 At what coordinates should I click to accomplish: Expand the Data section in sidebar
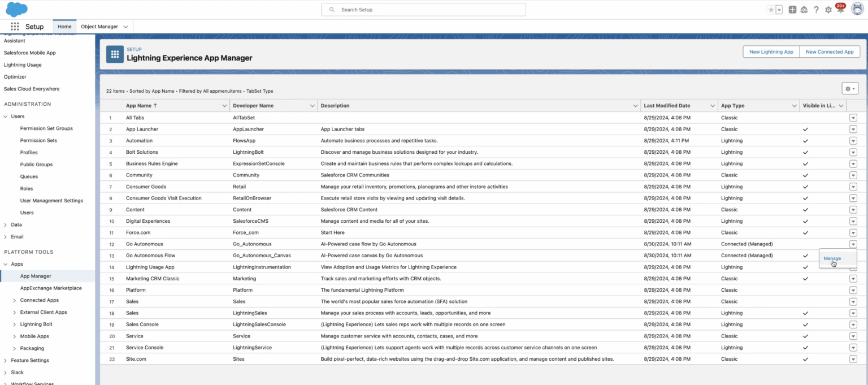(x=6, y=224)
